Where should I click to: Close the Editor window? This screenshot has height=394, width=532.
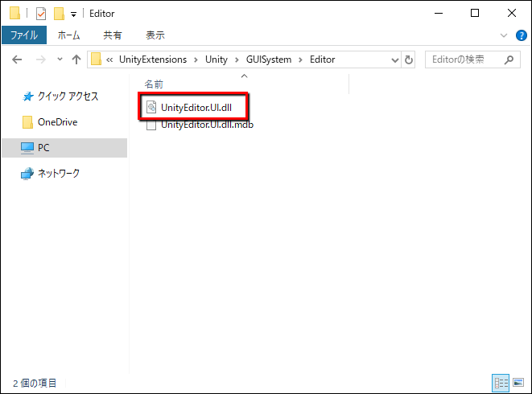point(512,13)
